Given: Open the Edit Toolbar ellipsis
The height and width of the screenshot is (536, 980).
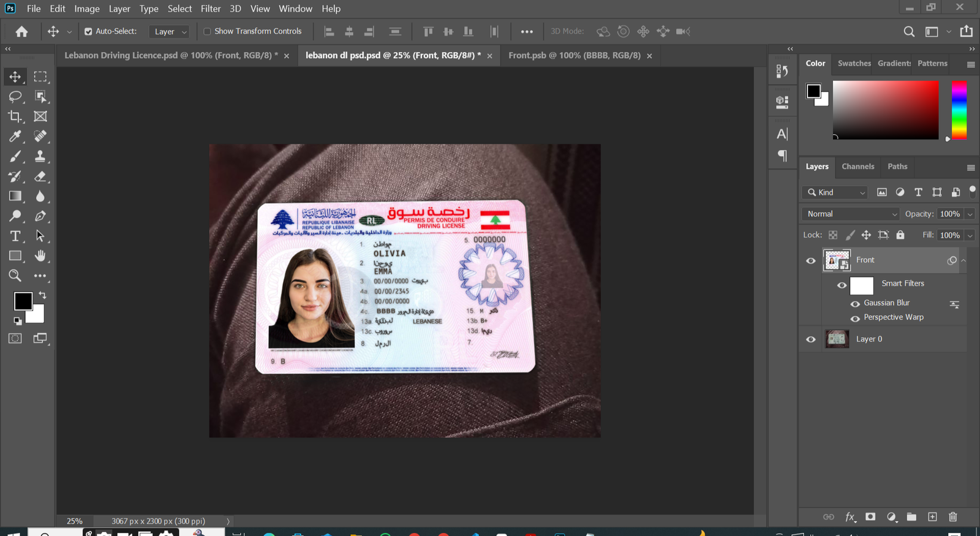Looking at the screenshot, I should click(40, 276).
